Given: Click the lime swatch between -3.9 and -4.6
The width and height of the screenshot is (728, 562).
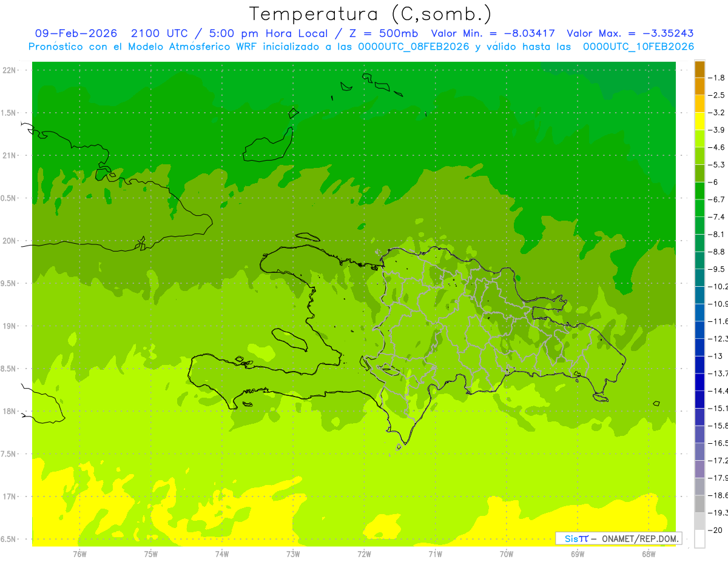Looking at the screenshot, I should [x=699, y=139].
